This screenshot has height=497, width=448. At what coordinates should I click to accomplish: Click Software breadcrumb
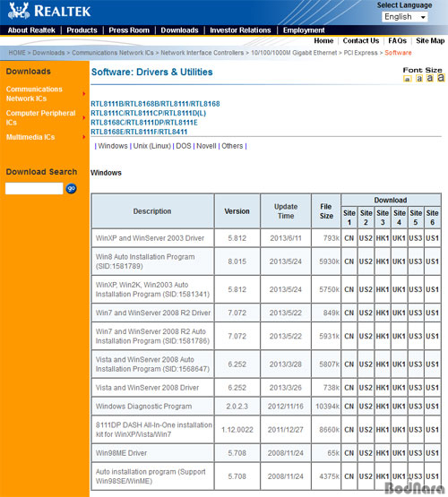(398, 53)
